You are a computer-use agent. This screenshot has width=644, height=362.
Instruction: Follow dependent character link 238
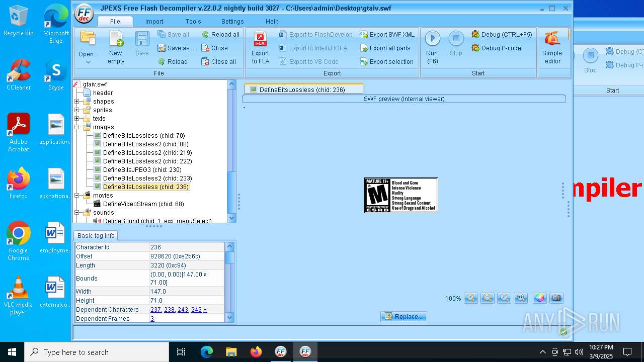pos(169,310)
